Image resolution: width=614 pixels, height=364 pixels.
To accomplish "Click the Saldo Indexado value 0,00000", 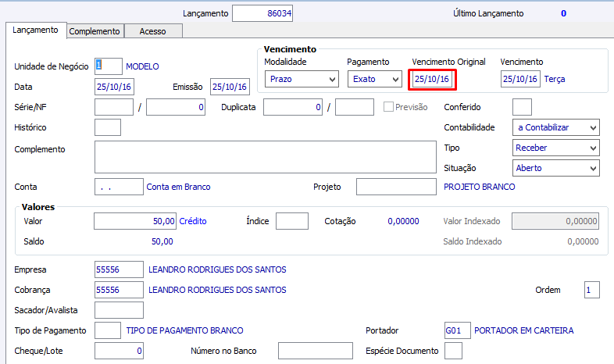I will pos(583,241).
